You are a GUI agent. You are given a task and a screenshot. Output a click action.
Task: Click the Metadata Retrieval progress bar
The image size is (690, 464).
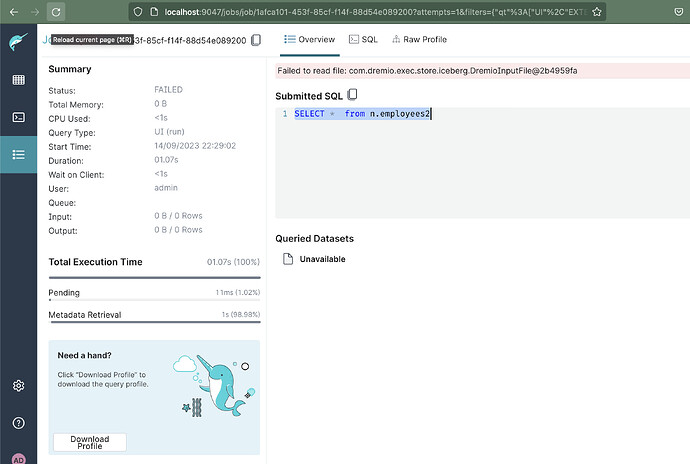point(154,322)
